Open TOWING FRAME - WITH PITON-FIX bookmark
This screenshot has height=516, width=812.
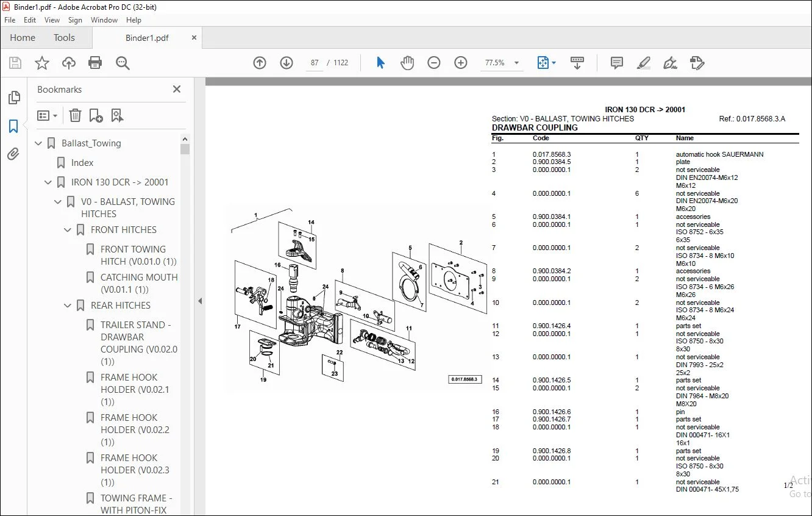point(137,504)
